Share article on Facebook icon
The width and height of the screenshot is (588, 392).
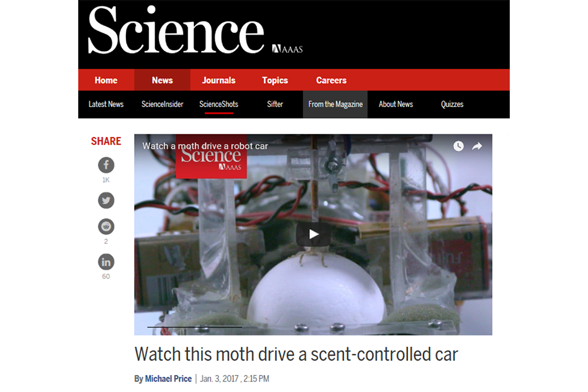(x=106, y=165)
